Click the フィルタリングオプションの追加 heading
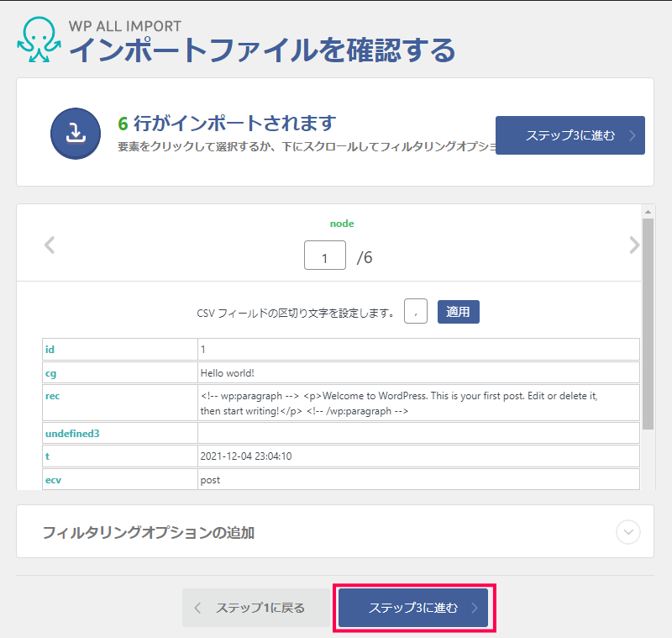 [149, 533]
